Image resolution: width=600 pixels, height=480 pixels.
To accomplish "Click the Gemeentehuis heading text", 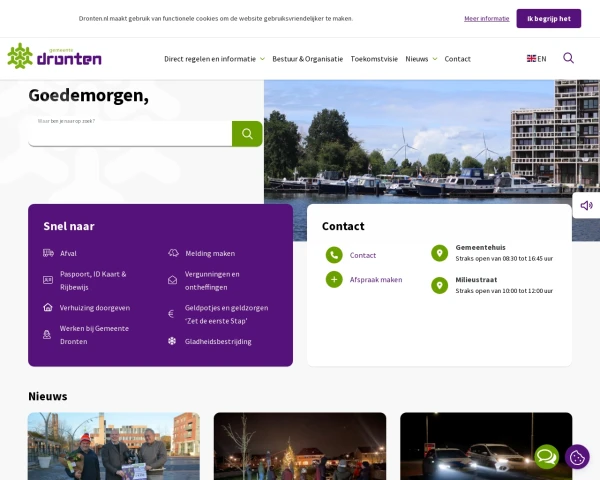I will (480, 247).
